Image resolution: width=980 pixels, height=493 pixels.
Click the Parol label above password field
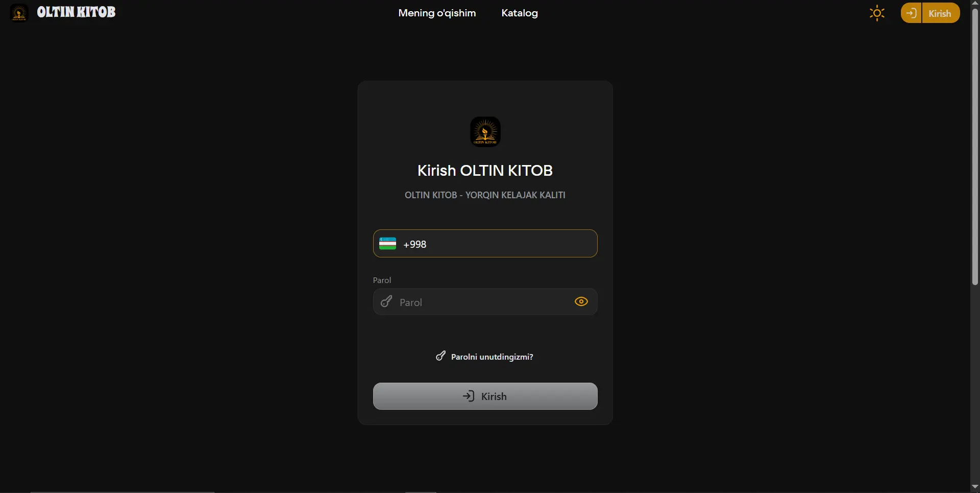[x=382, y=280]
